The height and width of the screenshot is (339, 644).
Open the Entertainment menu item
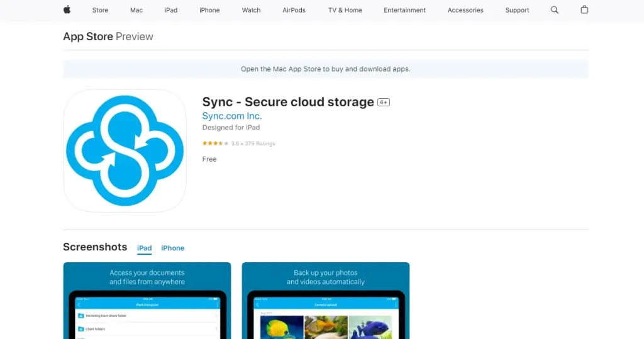404,10
